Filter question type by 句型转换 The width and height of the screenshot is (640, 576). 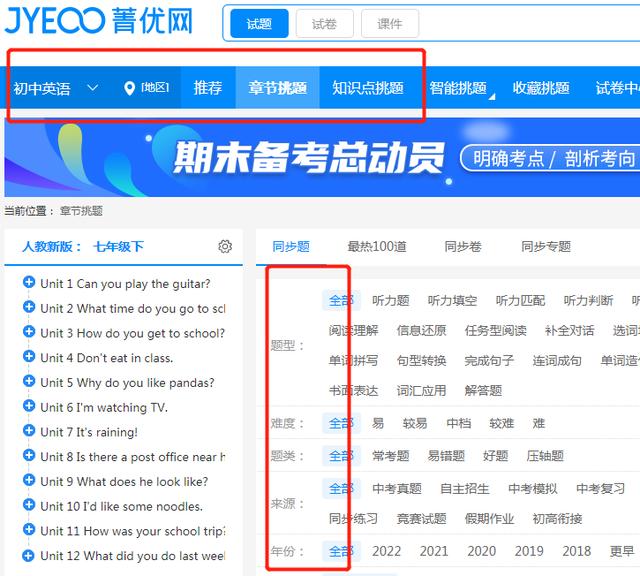pyautogui.click(x=422, y=360)
